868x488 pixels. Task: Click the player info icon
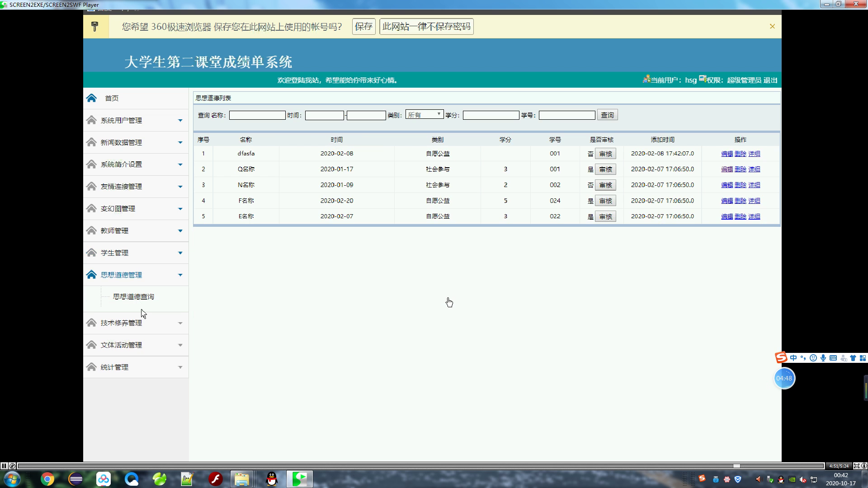coord(864,466)
